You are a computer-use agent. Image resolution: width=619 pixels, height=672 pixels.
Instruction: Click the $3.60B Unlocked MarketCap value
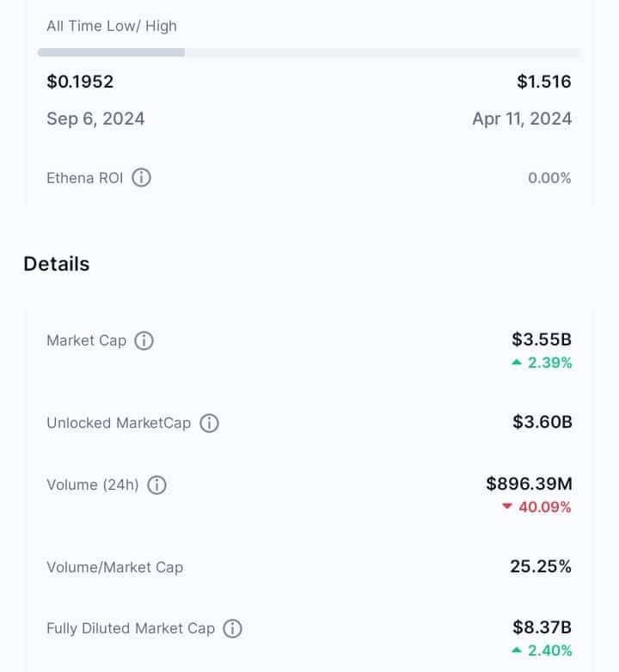pos(542,422)
